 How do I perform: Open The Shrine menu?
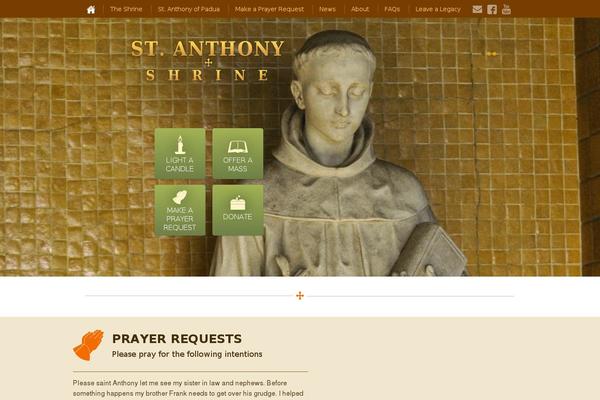126,9
